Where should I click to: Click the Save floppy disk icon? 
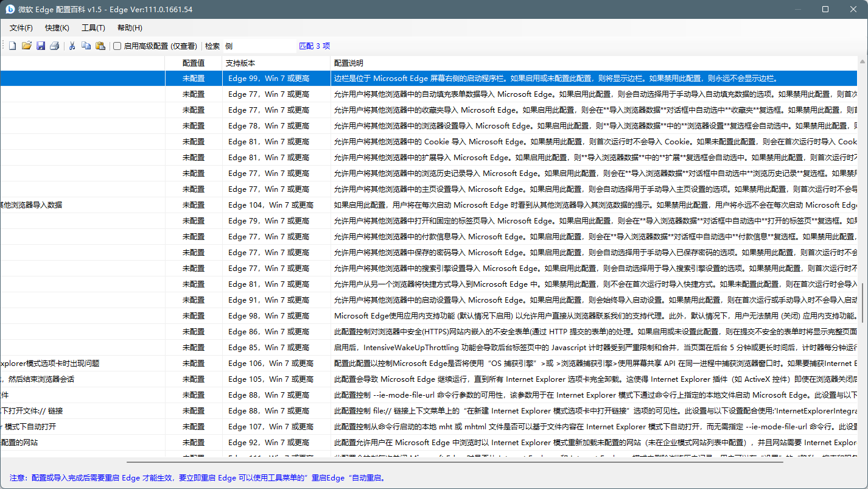click(41, 46)
